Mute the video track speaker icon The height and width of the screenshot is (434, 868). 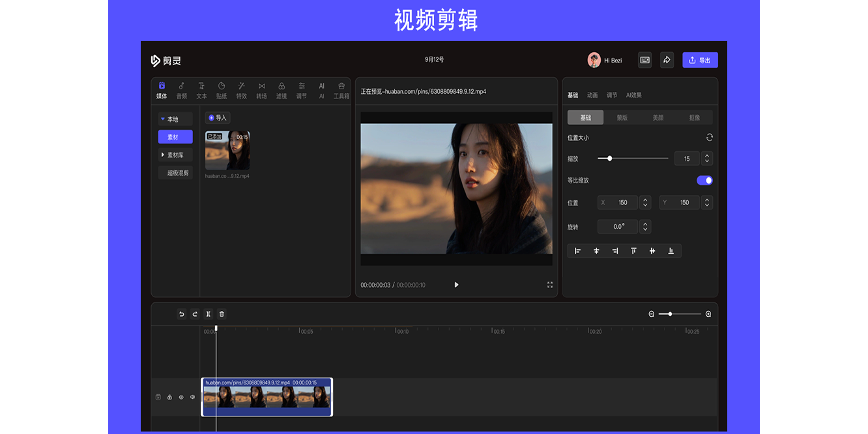[192, 396]
